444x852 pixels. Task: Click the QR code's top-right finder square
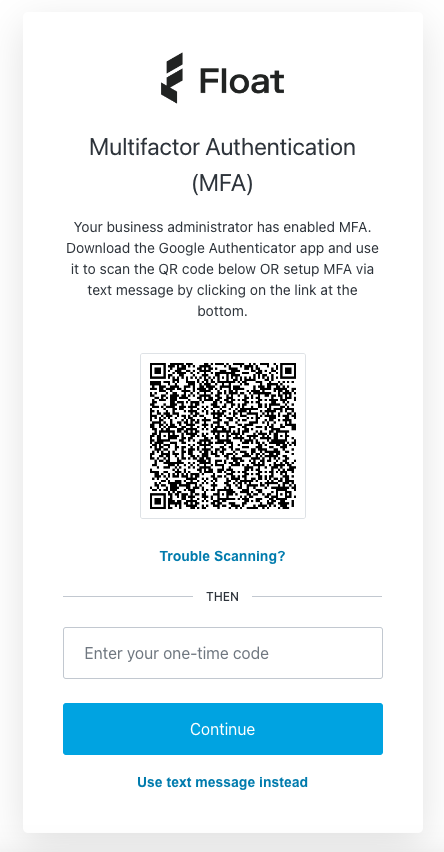[287, 371]
